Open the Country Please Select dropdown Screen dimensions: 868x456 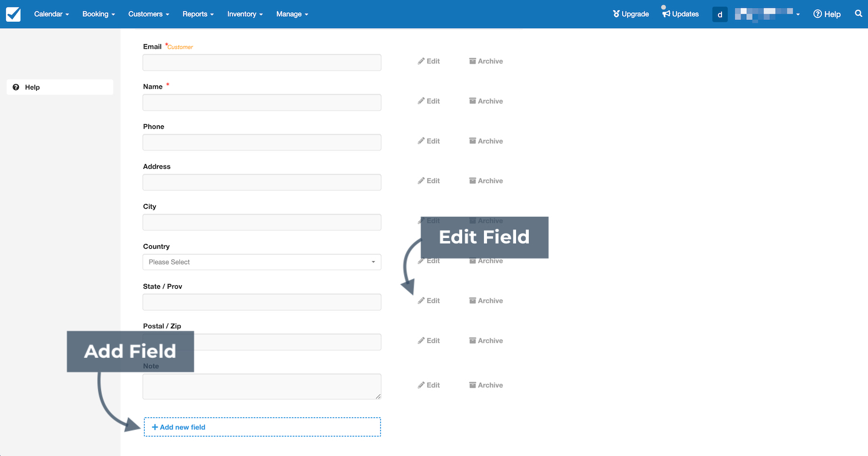pos(262,262)
